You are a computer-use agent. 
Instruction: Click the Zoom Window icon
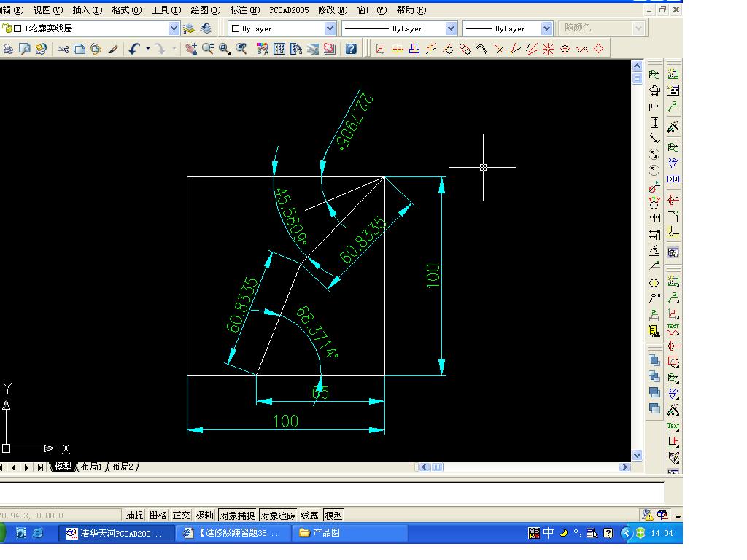pos(225,49)
